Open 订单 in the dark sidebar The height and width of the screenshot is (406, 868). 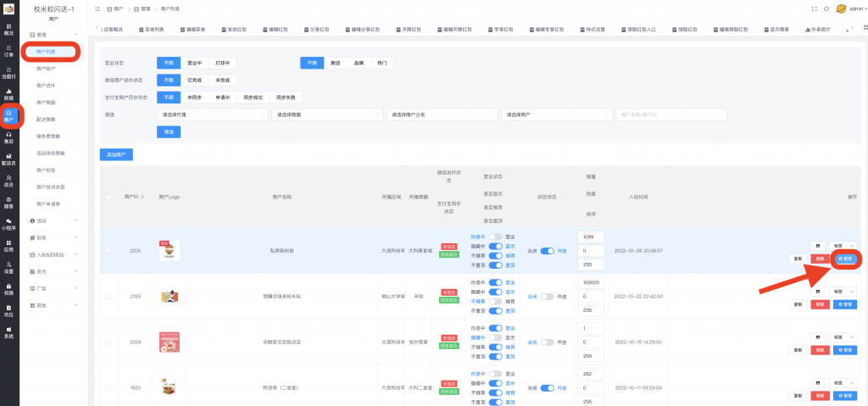pos(8,51)
